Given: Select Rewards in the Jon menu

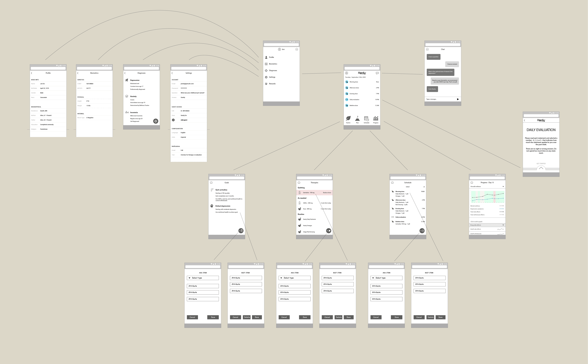Looking at the screenshot, I should pos(272,84).
